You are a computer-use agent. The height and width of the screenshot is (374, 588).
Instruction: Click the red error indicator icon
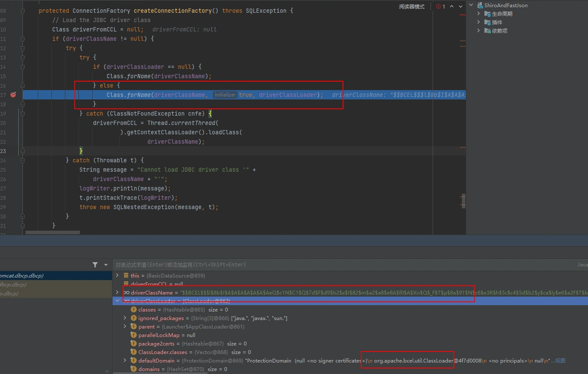[439, 6]
